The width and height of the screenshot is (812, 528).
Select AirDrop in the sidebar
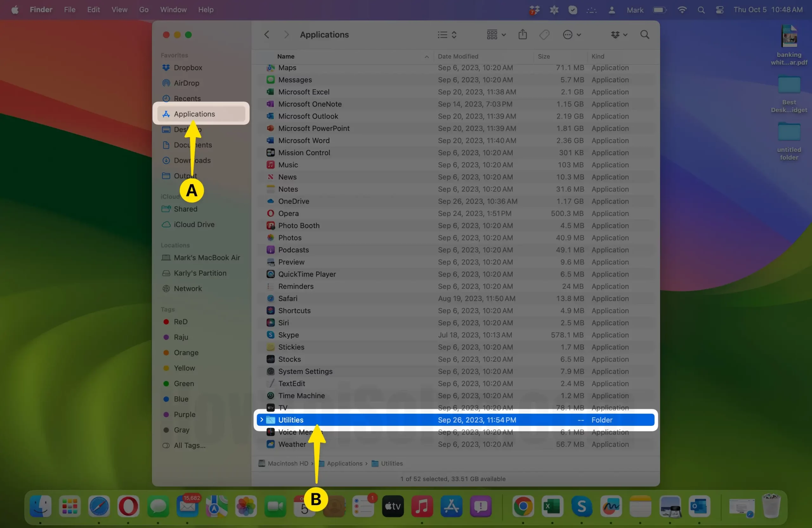point(186,83)
